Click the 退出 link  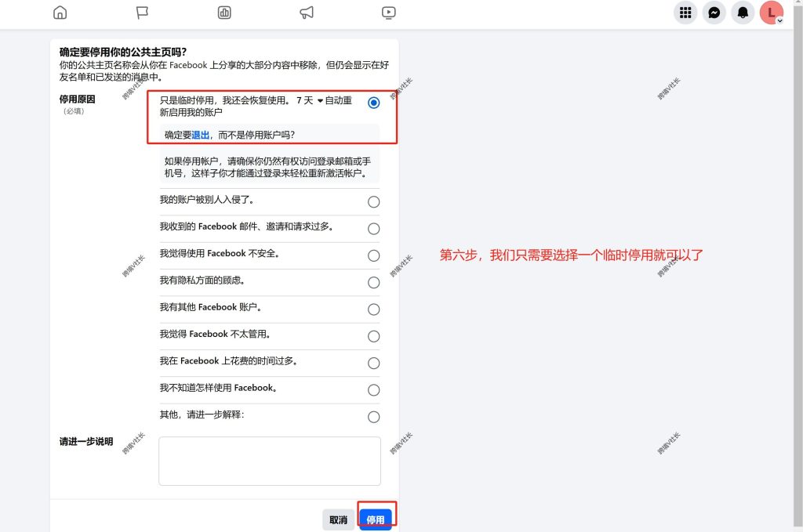tap(200, 135)
